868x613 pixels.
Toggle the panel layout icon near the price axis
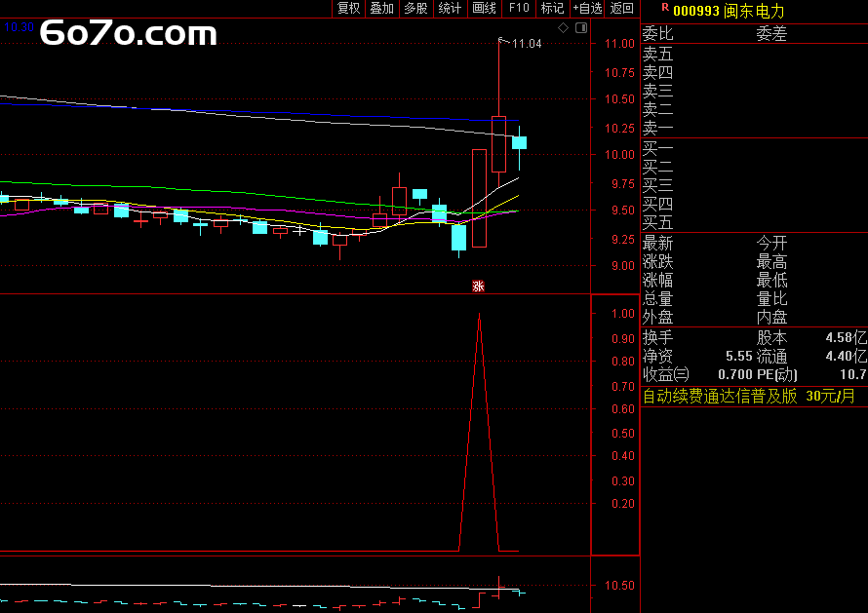tap(581, 27)
